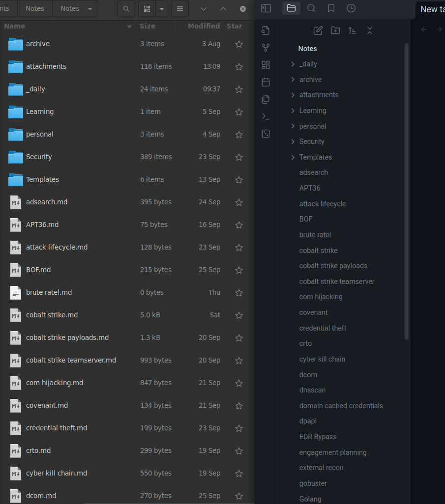Open view options dropdown in file manager
Screen dimensions: 445x504
click(x=161, y=9)
